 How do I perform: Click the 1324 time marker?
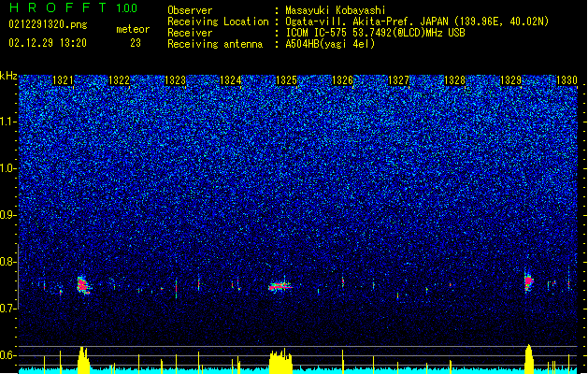pyautogui.click(x=230, y=80)
